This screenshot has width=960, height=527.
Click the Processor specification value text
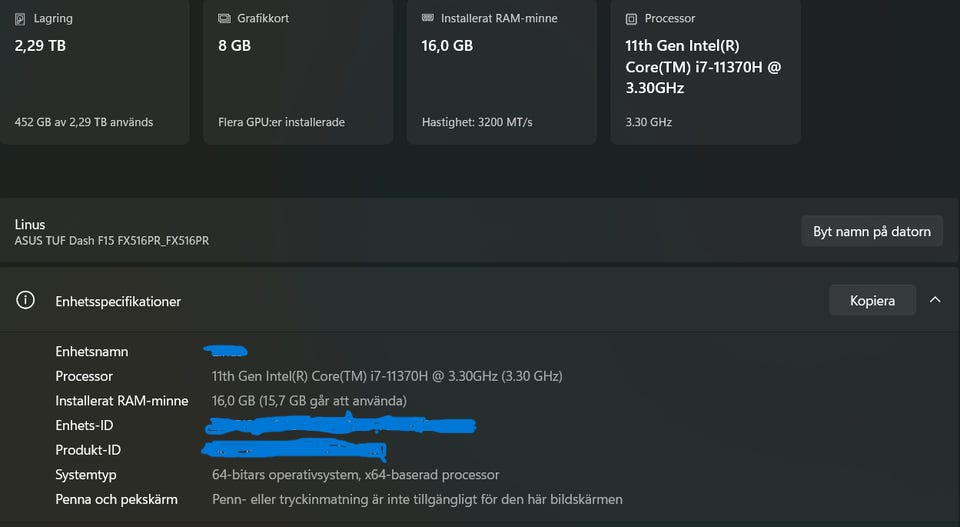tap(387, 376)
